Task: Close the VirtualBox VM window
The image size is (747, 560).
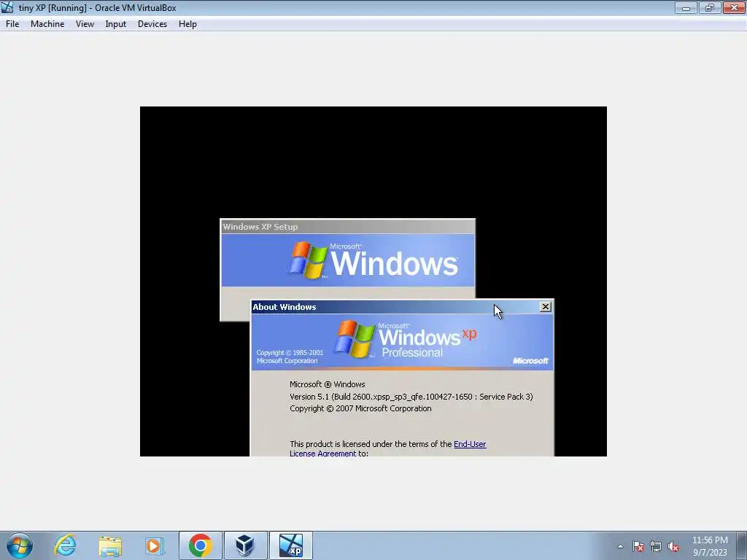Action: point(734,7)
